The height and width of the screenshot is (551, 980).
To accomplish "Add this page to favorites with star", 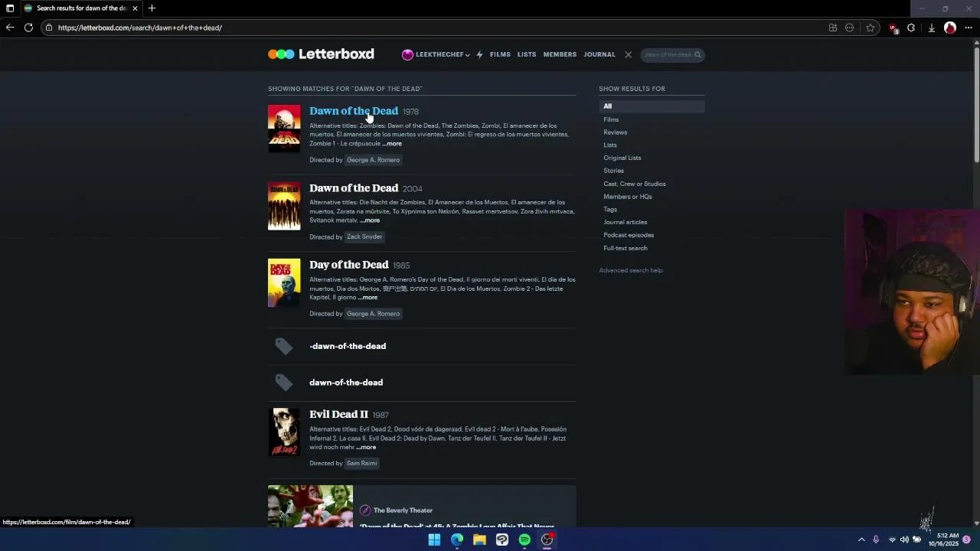I will [x=871, y=28].
